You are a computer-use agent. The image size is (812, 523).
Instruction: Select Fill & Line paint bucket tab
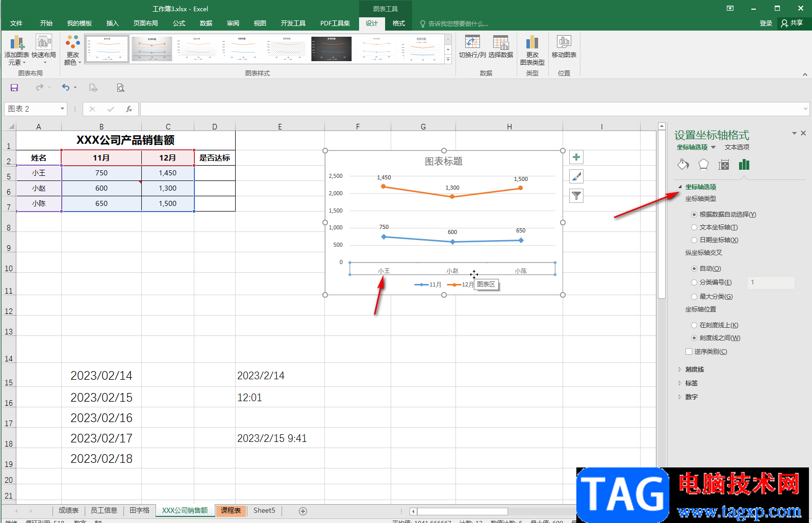(683, 164)
